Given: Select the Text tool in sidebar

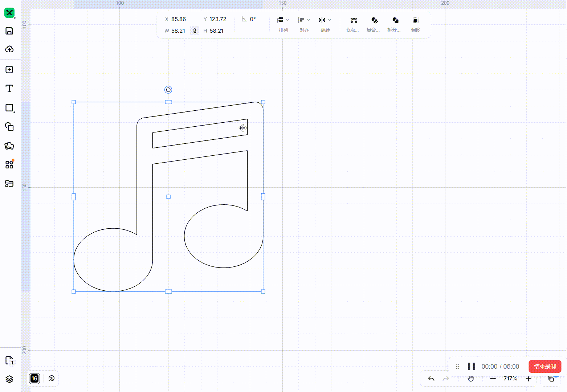Looking at the screenshot, I should 9,89.
